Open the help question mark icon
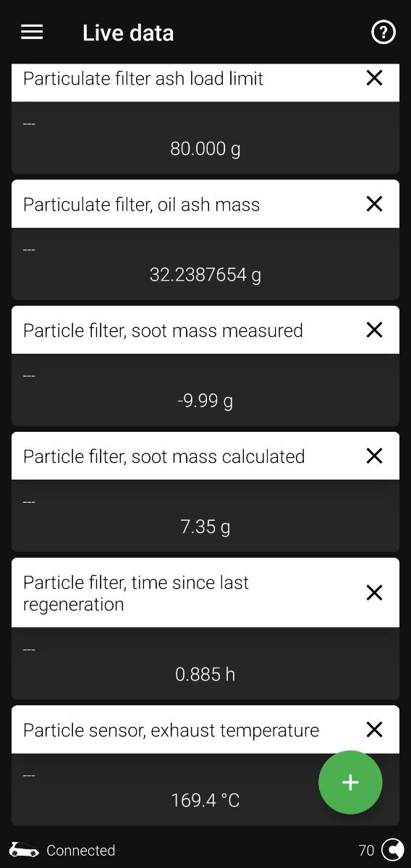411x868 pixels. coord(383,33)
